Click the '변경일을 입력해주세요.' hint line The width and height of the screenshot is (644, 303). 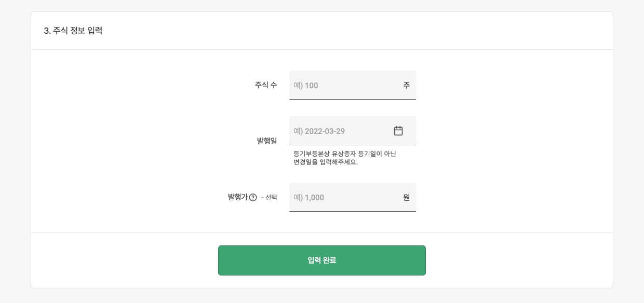coord(326,162)
